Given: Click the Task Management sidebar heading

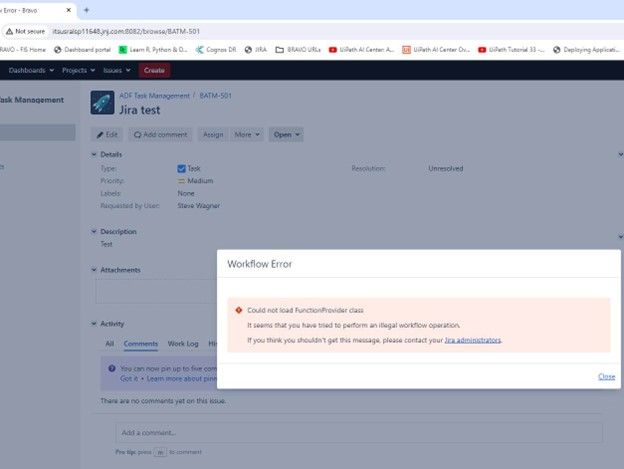Looking at the screenshot, I should (31, 100).
